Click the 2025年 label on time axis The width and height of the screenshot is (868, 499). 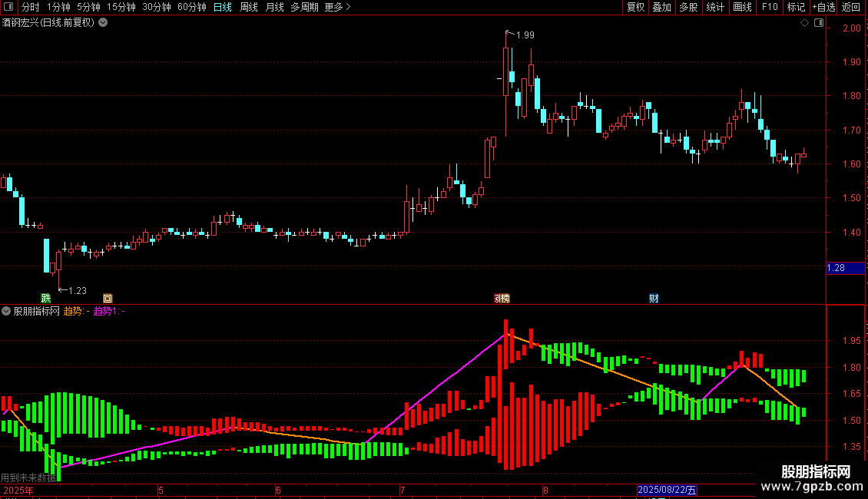(18, 490)
